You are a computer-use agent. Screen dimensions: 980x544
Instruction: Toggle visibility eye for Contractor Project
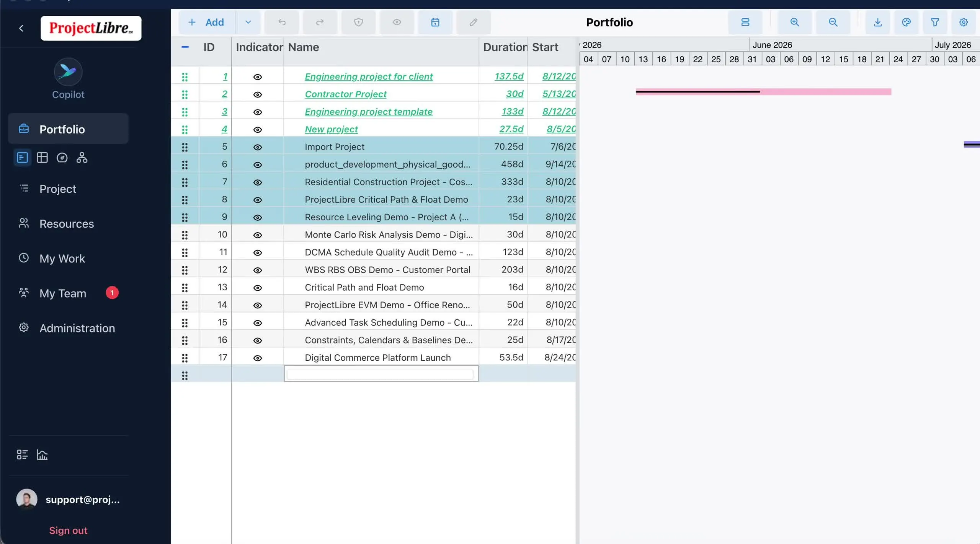258,94
